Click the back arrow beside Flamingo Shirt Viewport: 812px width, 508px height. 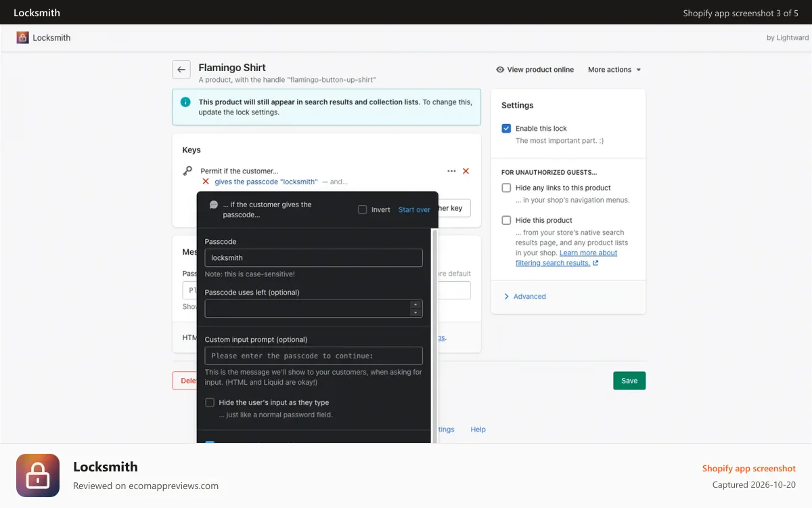(181, 69)
